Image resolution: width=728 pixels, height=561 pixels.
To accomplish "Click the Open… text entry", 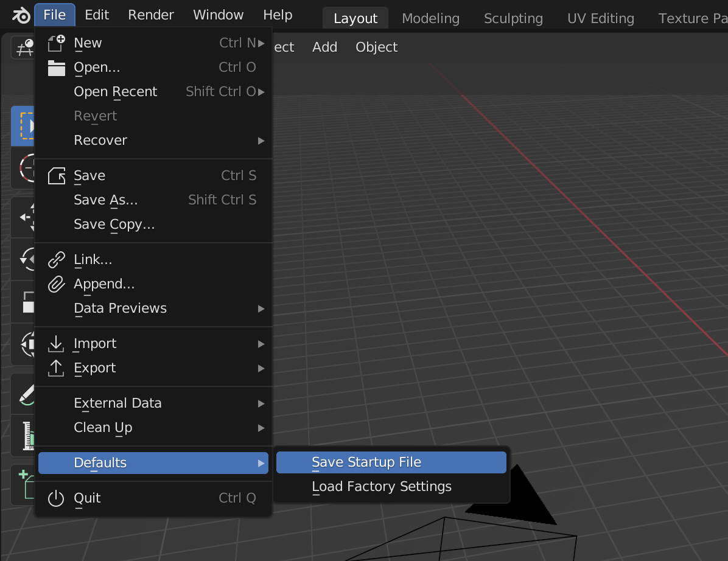I will coord(97,68).
